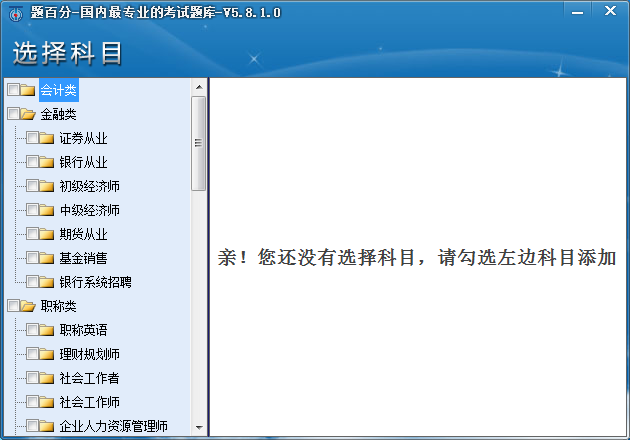
Task: Check the 金融类 checkbox
Action: coord(13,114)
